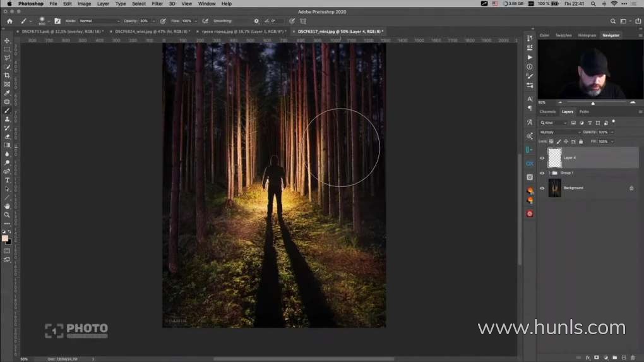This screenshot has height=362, width=644.
Task: Hide Layer 4 using its eye icon
Action: coord(542,158)
